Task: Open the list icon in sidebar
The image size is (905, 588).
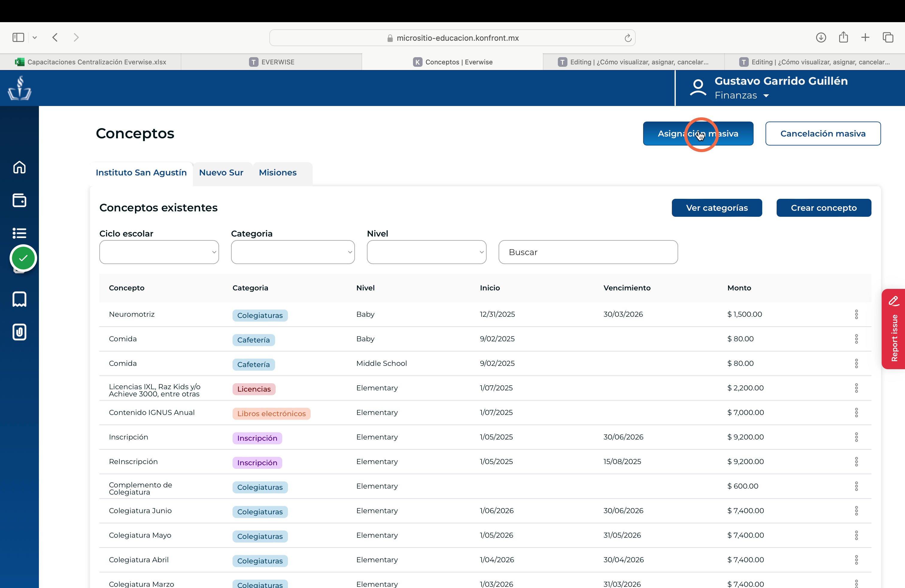Action: coord(19,233)
